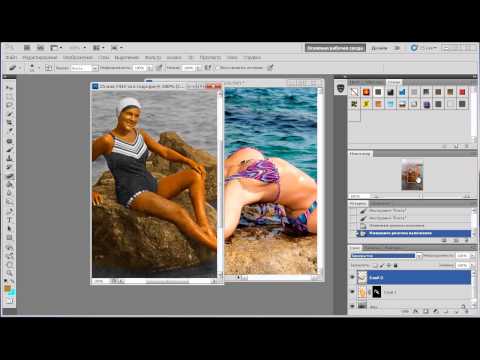Toggle lock position
The width and height of the screenshot is (480, 360).
(389, 265)
